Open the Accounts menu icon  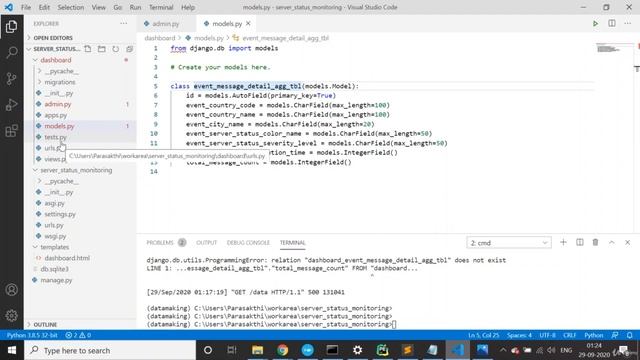(x=11, y=290)
